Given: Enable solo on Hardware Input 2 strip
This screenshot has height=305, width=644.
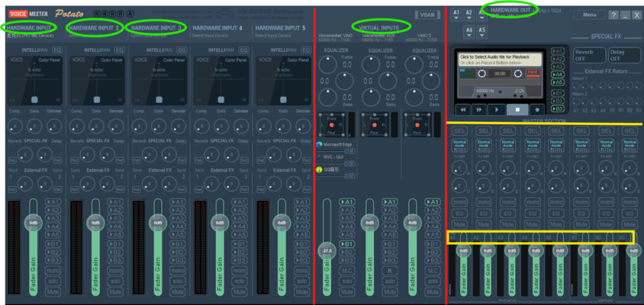Looking at the screenshot, I should coord(115,281).
